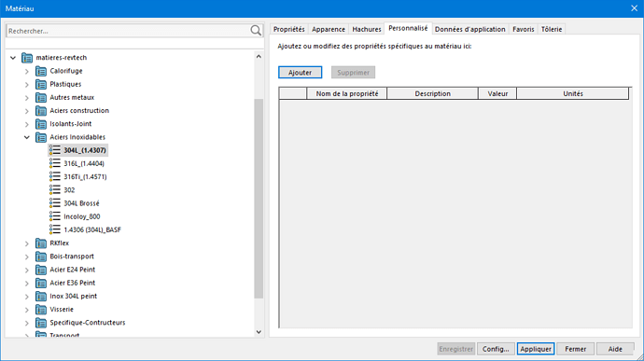
Task: Select the Incoloy_800 material icon
Action: point(55,216)
